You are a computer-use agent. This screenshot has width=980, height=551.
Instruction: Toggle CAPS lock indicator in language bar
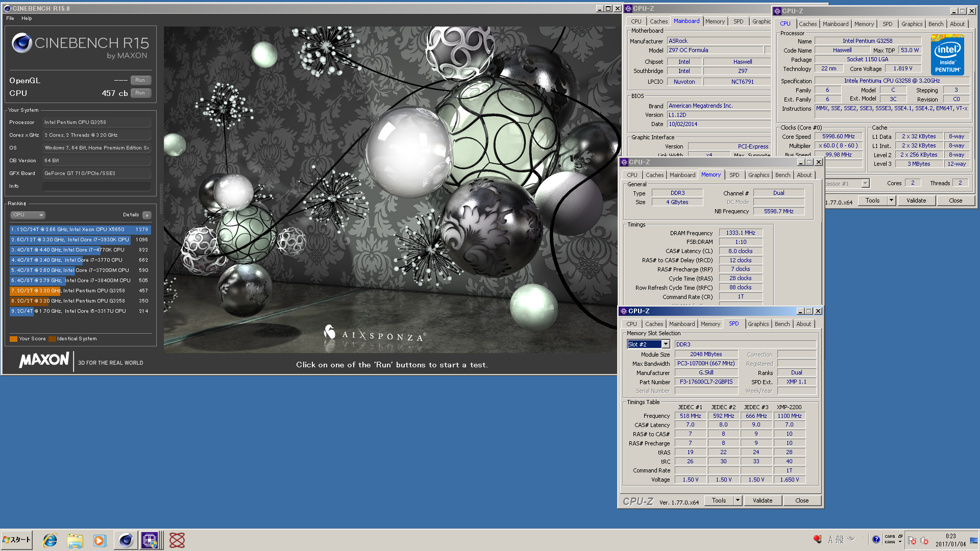click(890, 537)
